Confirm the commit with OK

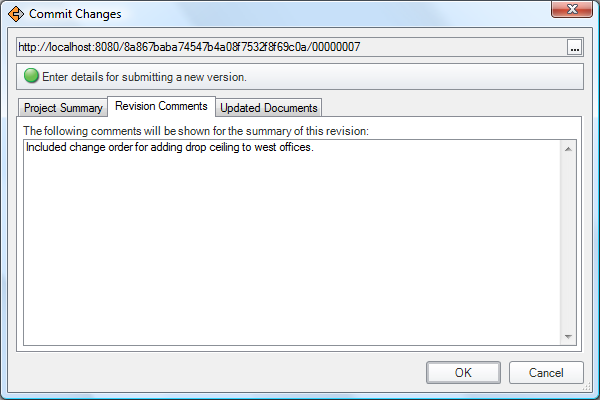pos(463,372)
